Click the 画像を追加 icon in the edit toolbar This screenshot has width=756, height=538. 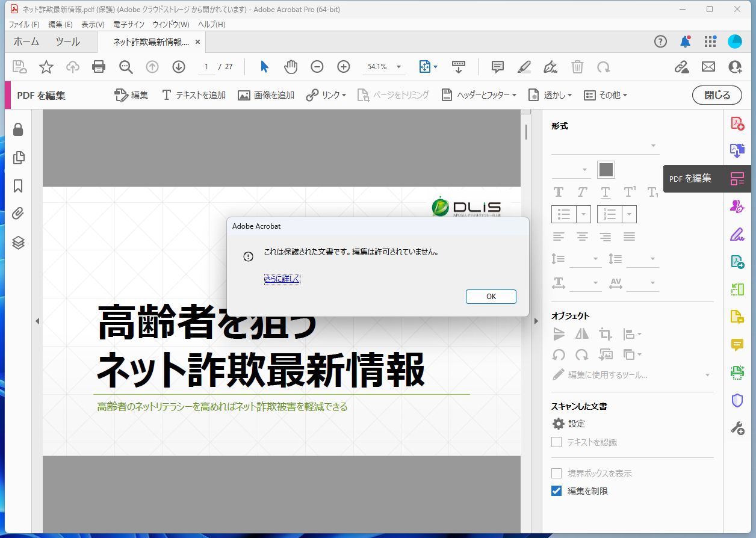[x=243, y=94]
